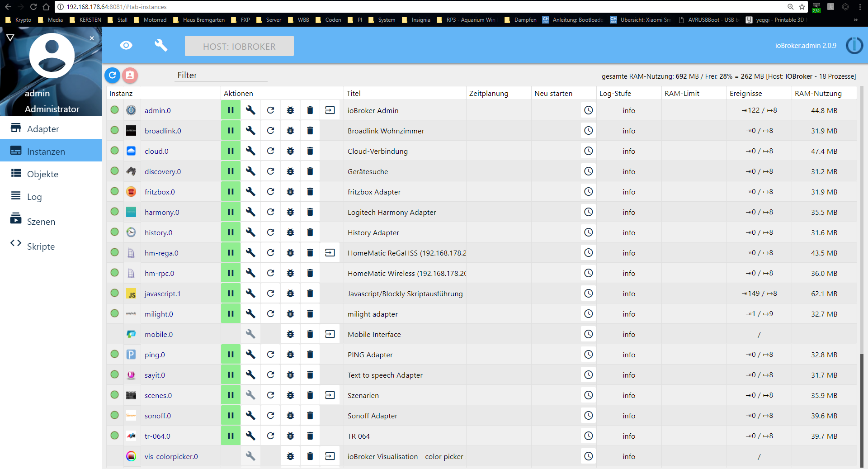Toggle expert mode person icon
The height and width of the screenshot is (469, 868).
[x=130, y=75]
